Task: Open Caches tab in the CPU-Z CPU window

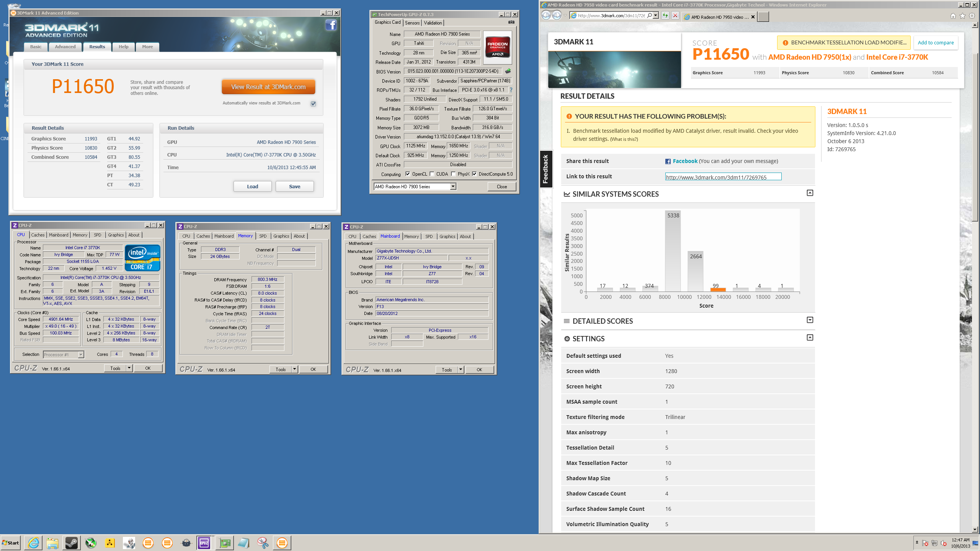Action: click(38, 235)
